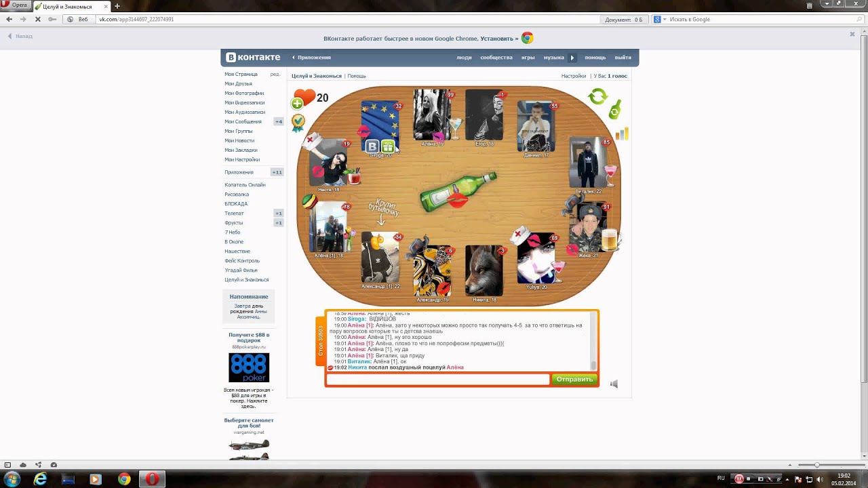Click the green bottle in table center
The width and height of the screenshot is (868, 488).
click(458, 190)
